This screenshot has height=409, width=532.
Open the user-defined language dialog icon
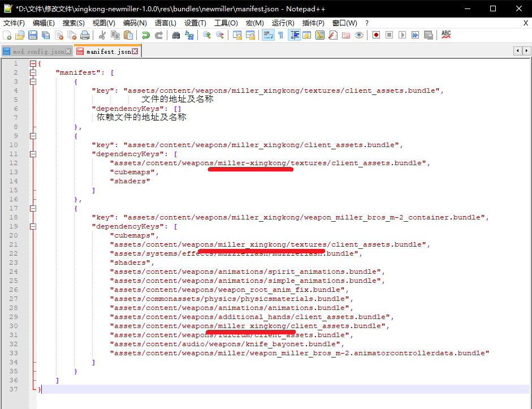point(307,35)
